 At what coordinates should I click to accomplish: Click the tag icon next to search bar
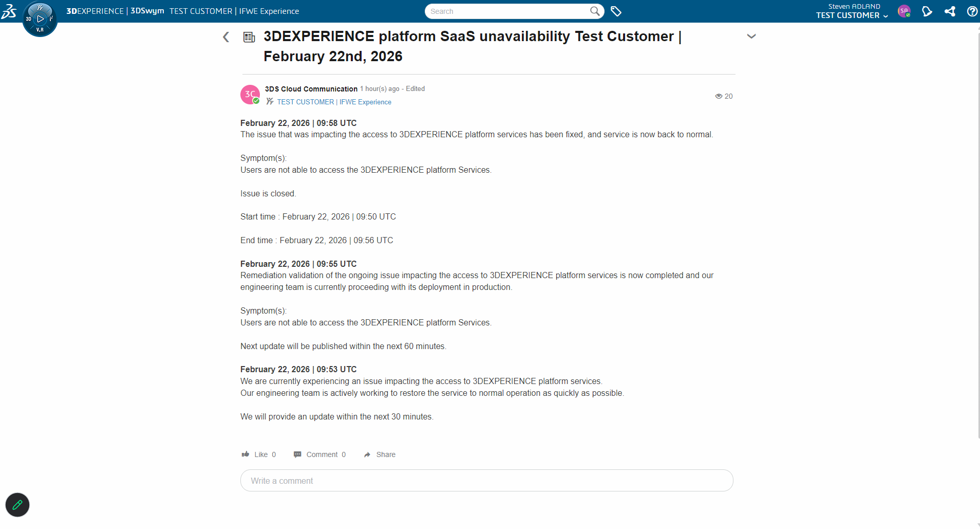(616, 11)
